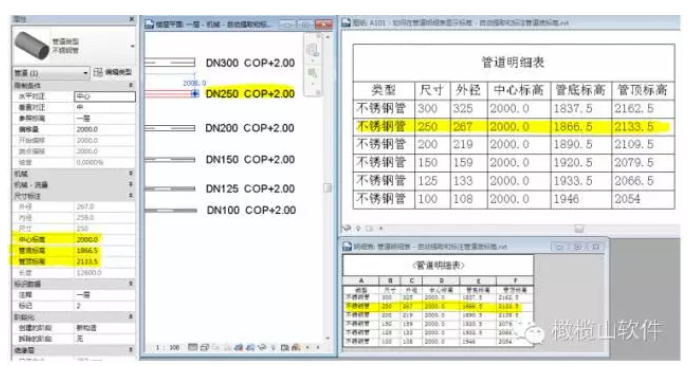
Task: Click the Mark field with value 2
Action: (x=105, y=305)
